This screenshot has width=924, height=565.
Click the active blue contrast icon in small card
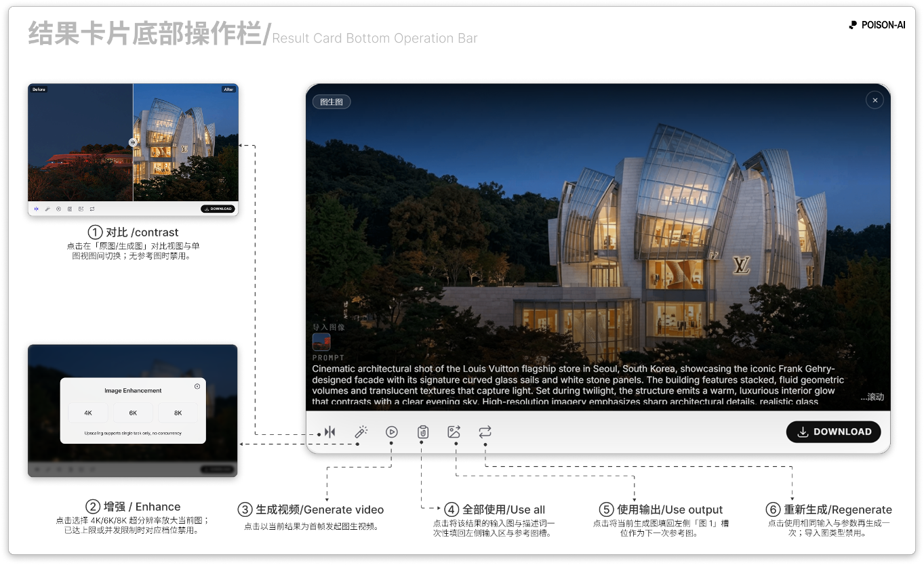coord(37,209)
